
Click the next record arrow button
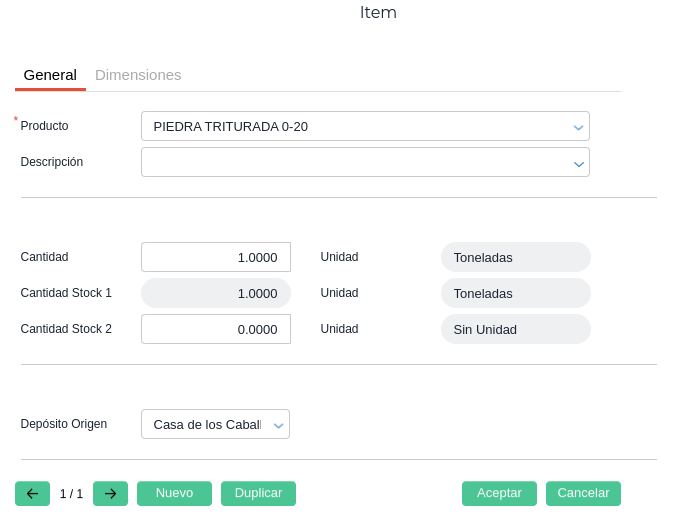110,493
